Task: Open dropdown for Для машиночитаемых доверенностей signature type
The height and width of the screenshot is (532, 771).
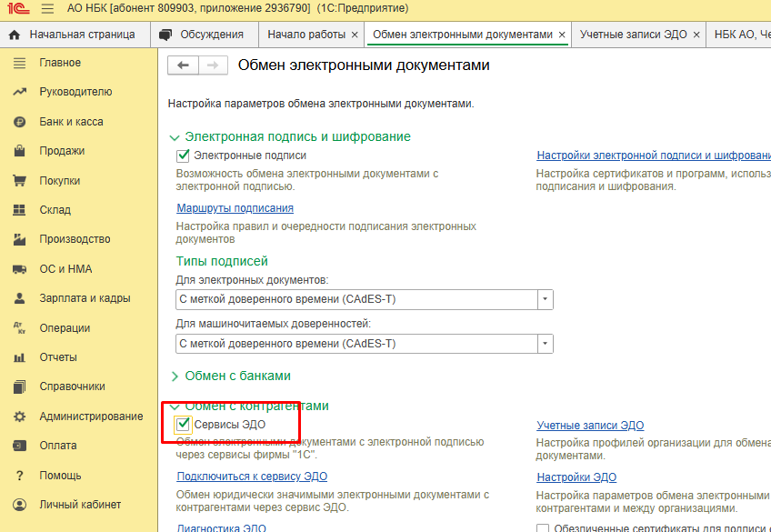Action: click(545, 344)
